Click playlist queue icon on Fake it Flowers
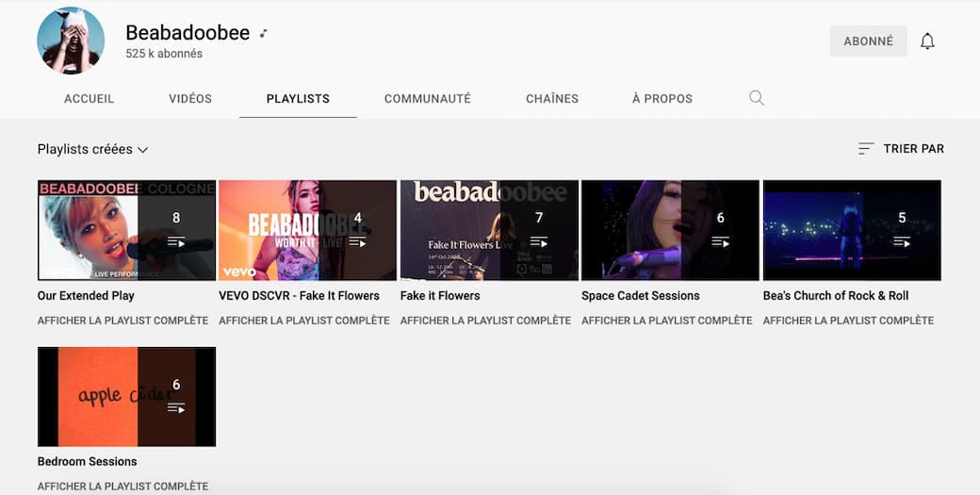980x495 pixels. pyautogui.click(x=539, y=242)
